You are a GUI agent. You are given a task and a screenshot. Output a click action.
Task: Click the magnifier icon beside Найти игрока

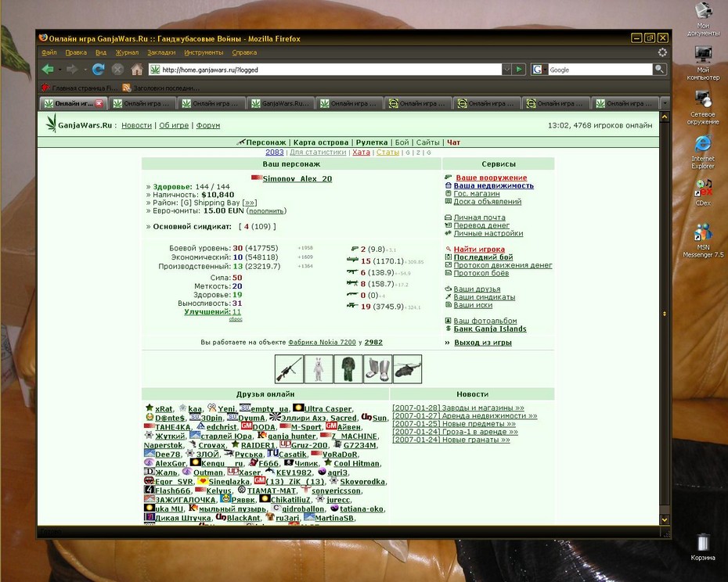tap(448, 250)
